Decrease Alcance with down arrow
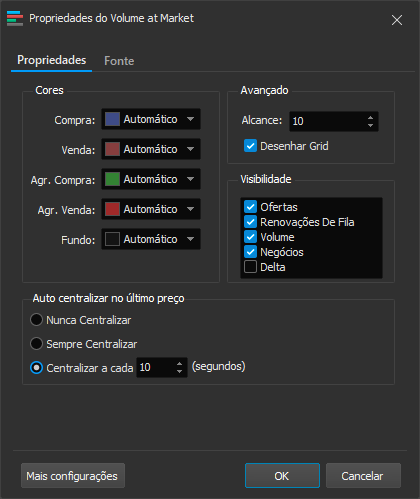This screenshot has height=499, width=420. [370, 125]
